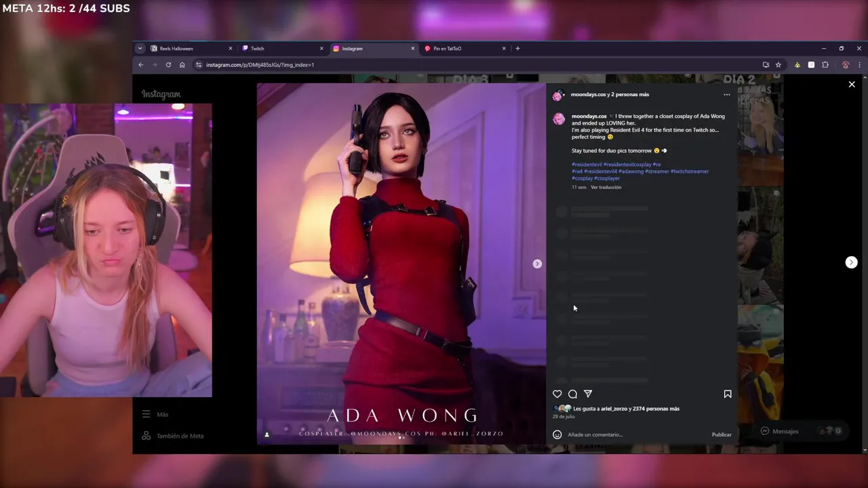
Task: Click the site info icon in address bar
Action: 199,65
